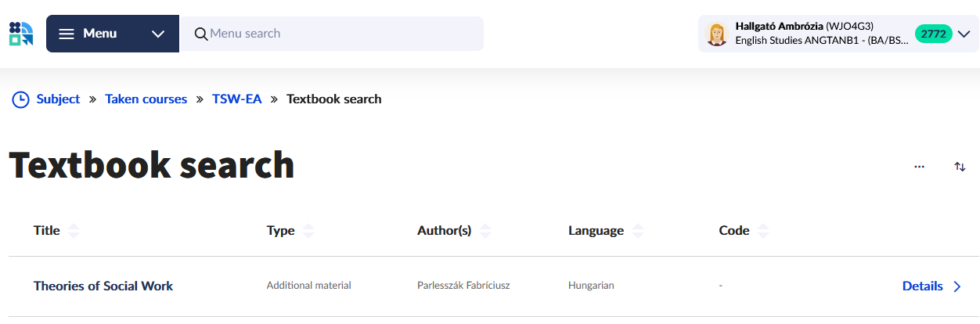
Task: Go to the Subject breadcrumb link
Action: tap(58, 99)
